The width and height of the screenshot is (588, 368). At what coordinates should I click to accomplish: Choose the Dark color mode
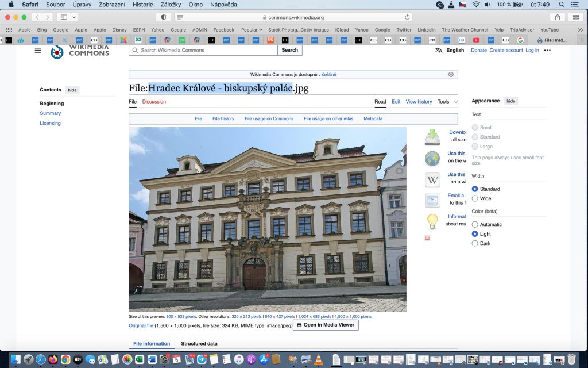click(x=475, y=243)
